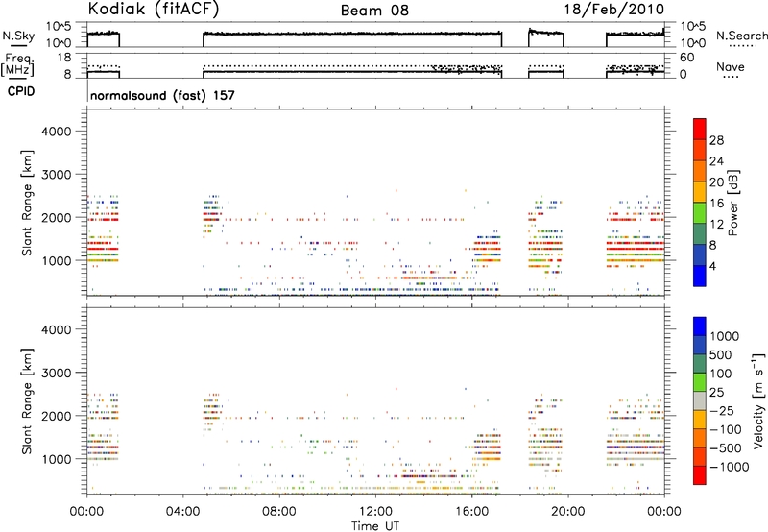Click the power panel 'Slant Range [km]' label
768x532 pixels.
[27, 203]
